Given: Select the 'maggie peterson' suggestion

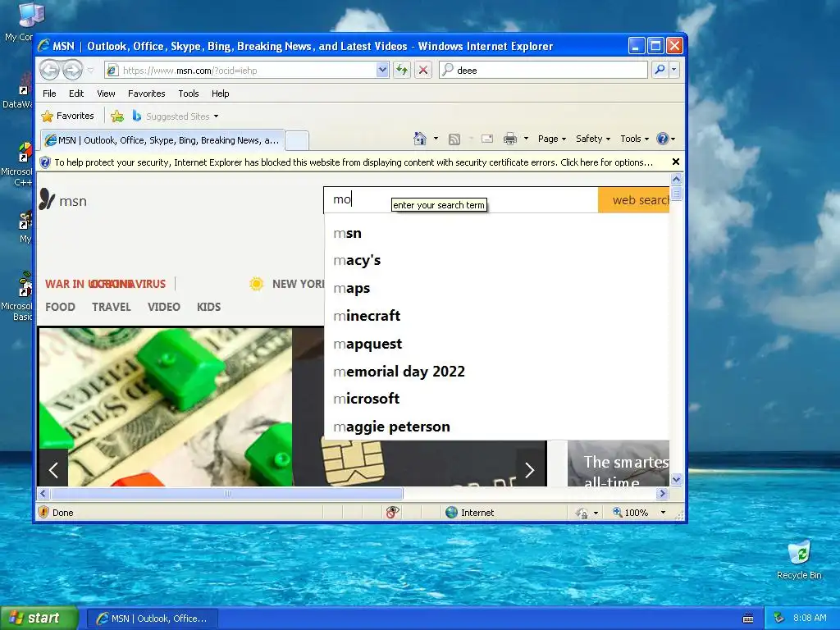Looking at the screenshot, I should (496, 427).
